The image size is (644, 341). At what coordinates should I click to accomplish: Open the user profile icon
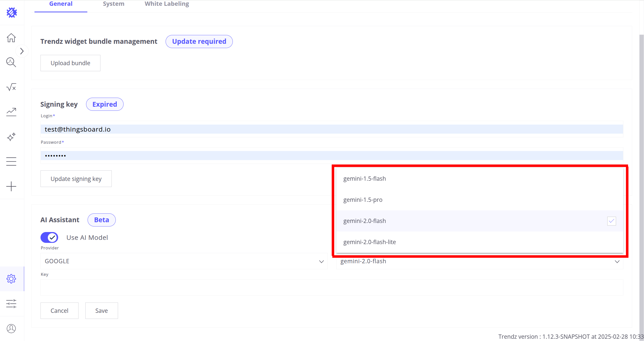11,328
